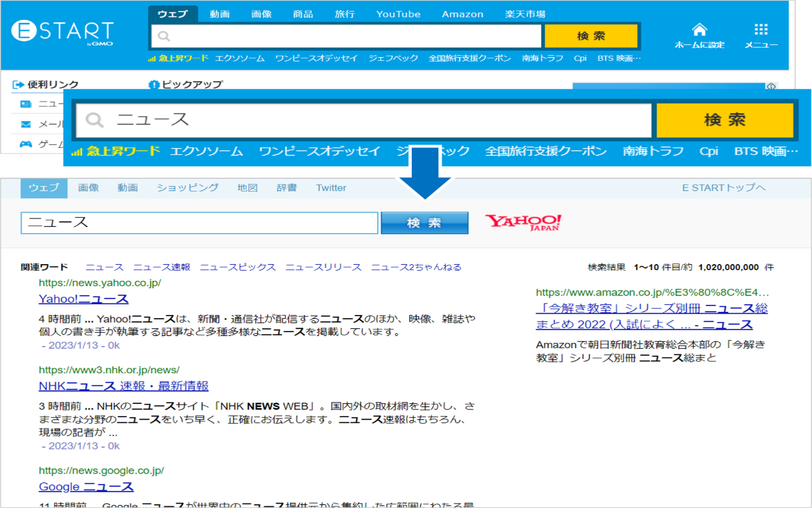The image size is (812, 508).
Task: Open the E STARTトップへ link
Action: [x=724, y=188]
